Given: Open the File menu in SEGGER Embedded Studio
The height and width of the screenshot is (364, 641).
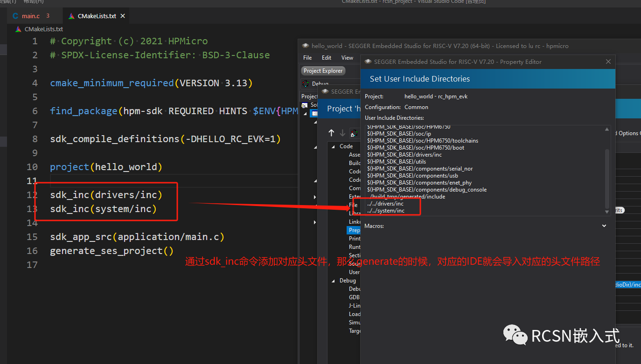Looking at the screenshot, I should pos(307,58).
